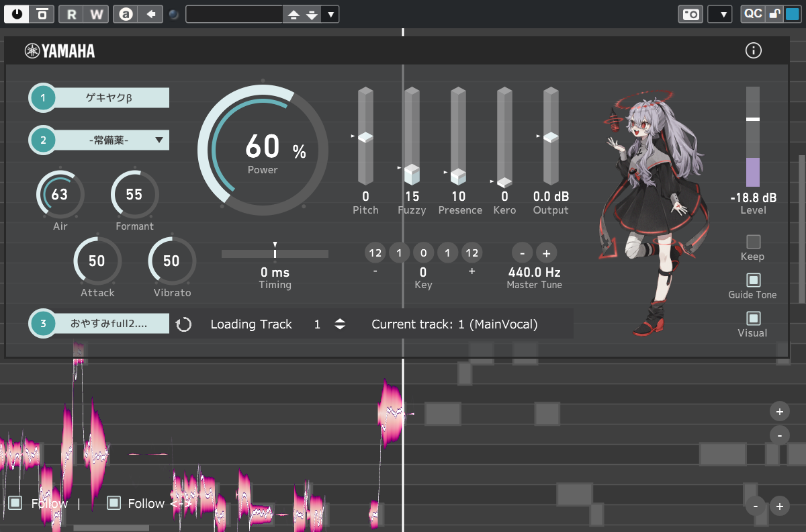Viewport: 806px width, 532px height.
Task: Toggle the Visual checkbox
Action: pos(753,318)
